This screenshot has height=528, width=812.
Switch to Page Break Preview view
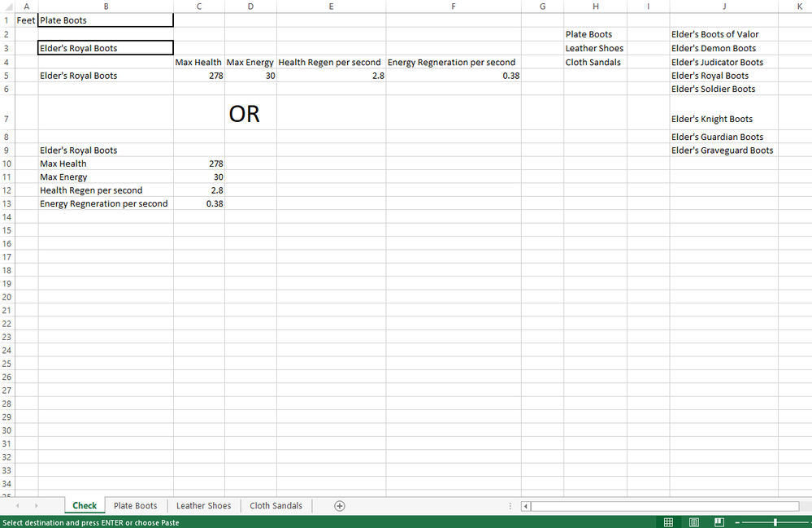point(719,522)
